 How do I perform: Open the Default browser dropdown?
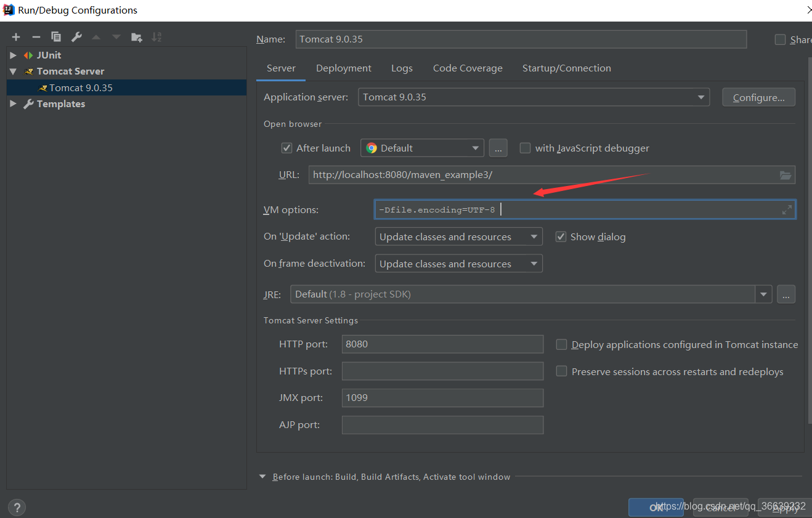(x=422, y=148)
